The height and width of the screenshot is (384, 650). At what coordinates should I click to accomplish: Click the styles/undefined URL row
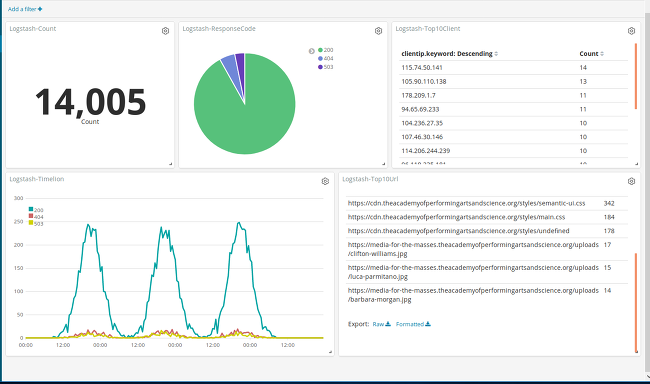tap(487, 231)
